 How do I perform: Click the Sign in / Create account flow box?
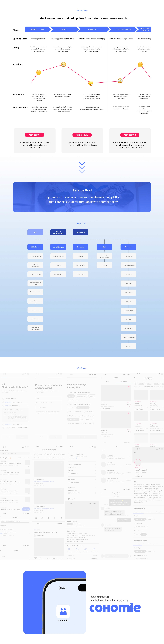58,232
